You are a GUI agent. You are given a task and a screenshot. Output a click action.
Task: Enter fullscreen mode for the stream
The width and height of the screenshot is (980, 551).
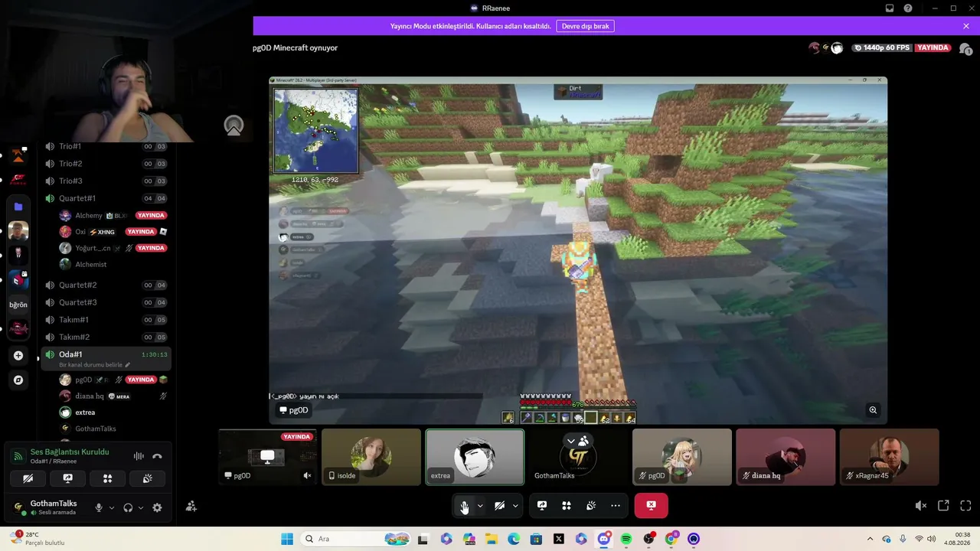point(965,506)
